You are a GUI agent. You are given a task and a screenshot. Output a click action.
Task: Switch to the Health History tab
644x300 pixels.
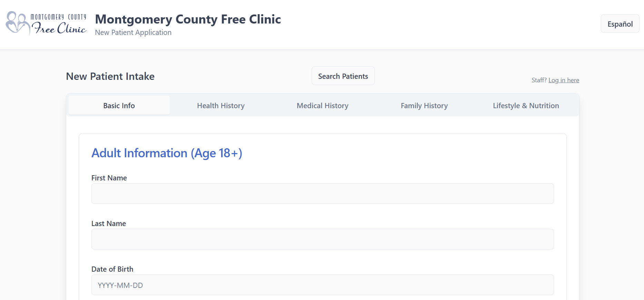(x=221, y=105)
